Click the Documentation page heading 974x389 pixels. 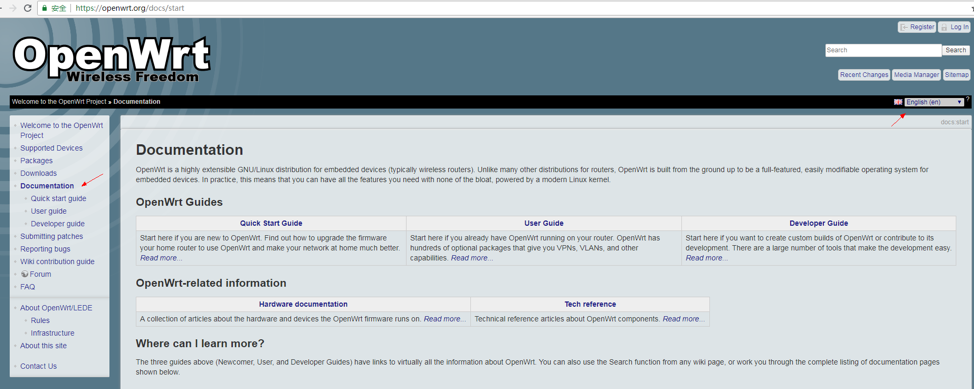coord(189,150)
